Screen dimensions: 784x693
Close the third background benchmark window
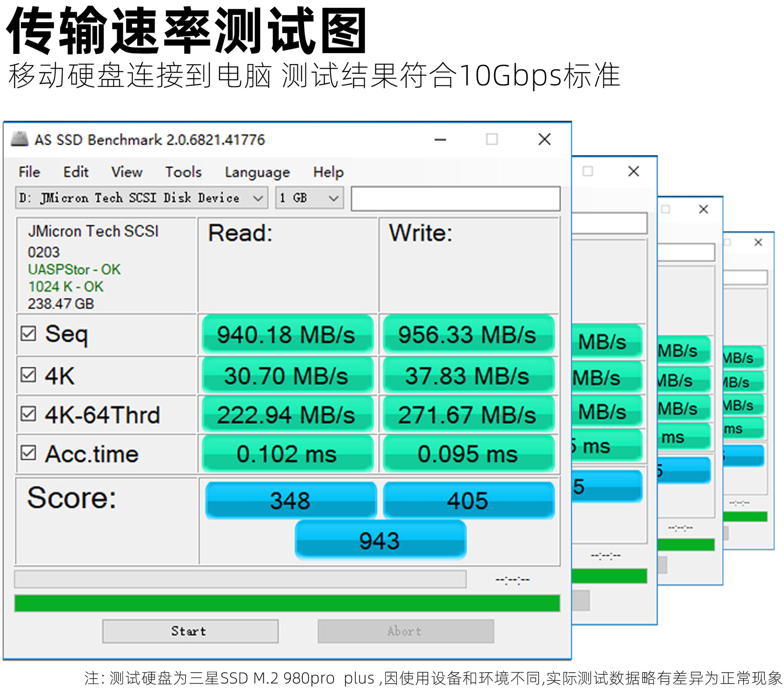coord(703,210)
